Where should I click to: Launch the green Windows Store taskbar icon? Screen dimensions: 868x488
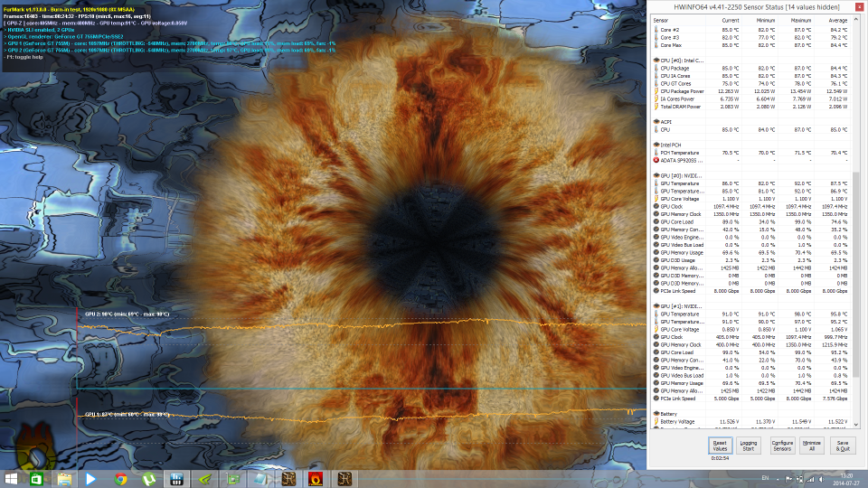(x=36, y=479)
